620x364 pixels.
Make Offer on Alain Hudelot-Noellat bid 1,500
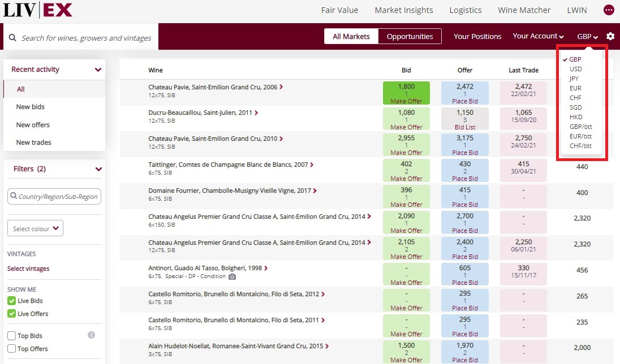406,360
